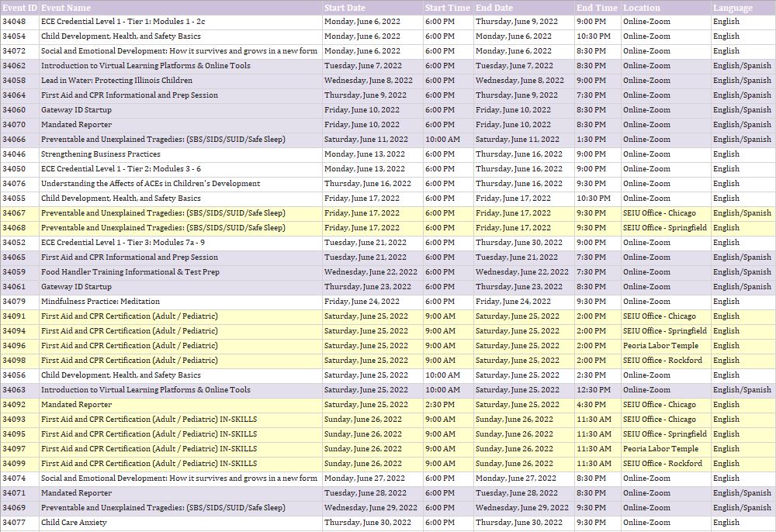Select 'Strengthening Business Practices' event name
Viewport: 776px width, 532px height.
click(100, 154)
